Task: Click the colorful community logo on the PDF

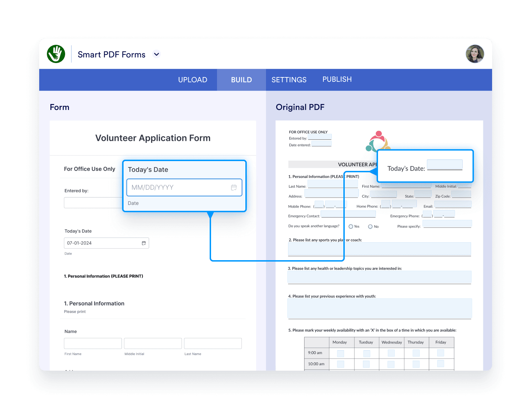Action: tap(378, 141)
